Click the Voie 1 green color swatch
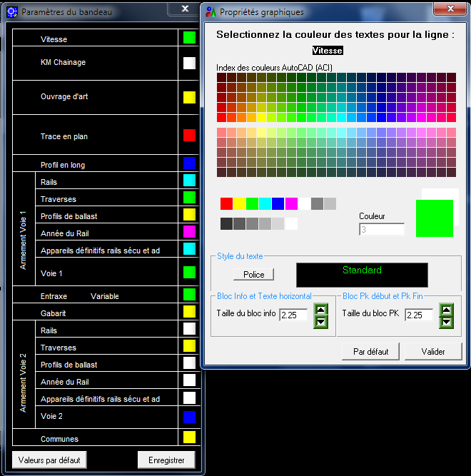The width and height of the screenshot is (471, 476). tap(189, 273)
